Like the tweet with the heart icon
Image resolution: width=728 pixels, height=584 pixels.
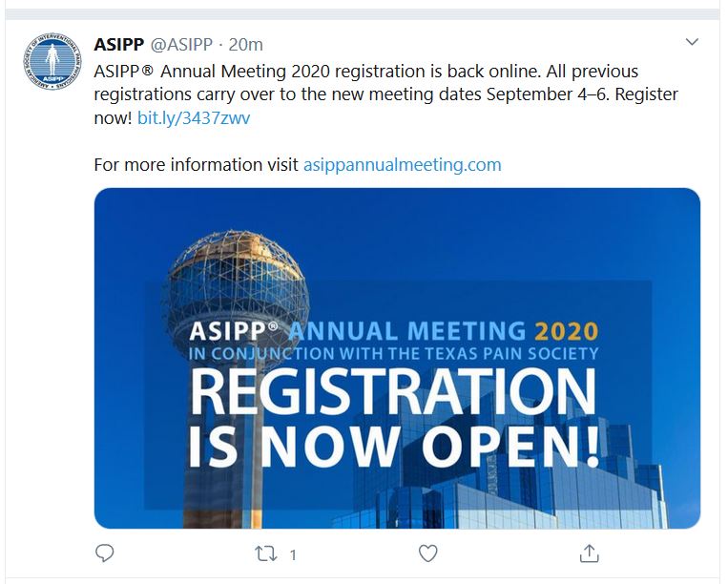click(428, 553)
